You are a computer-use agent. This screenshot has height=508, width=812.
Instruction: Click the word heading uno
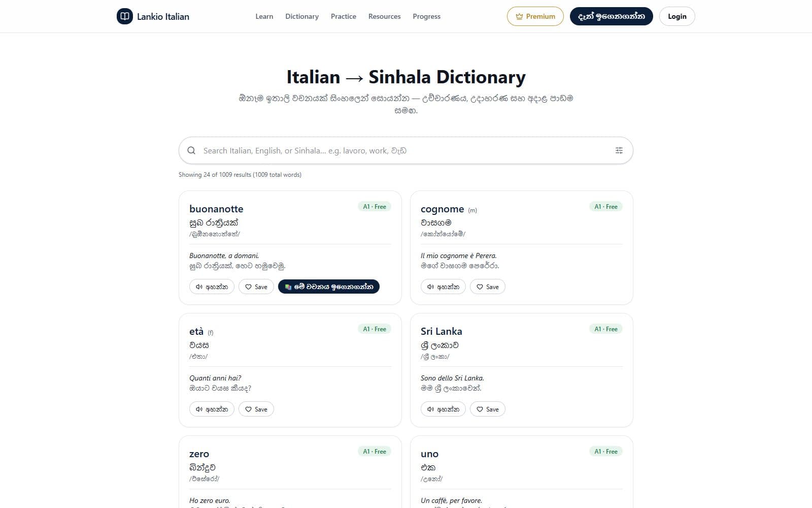(x=429, y=454)
